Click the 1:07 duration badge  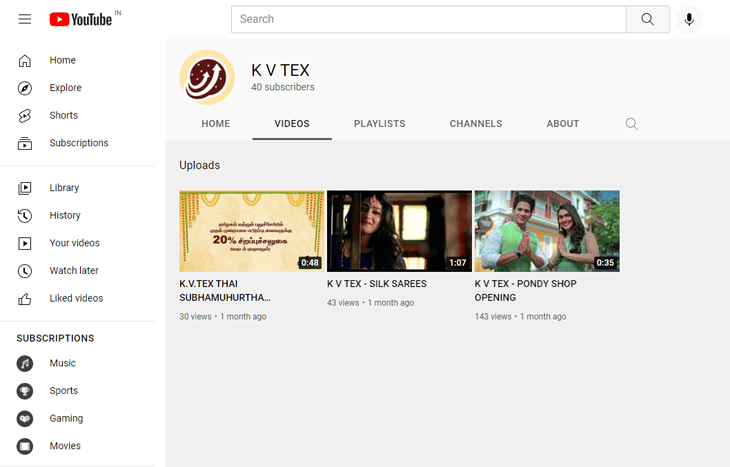[458, 263]
